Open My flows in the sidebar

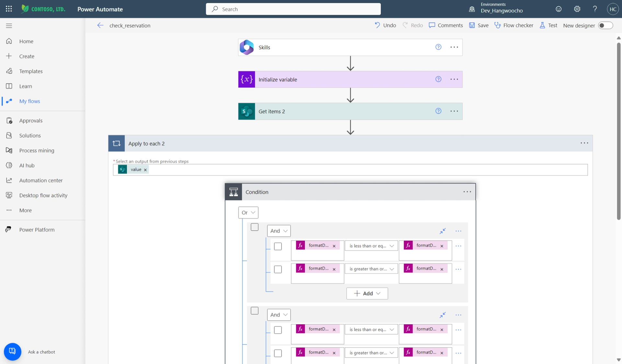tap(29, 101)
